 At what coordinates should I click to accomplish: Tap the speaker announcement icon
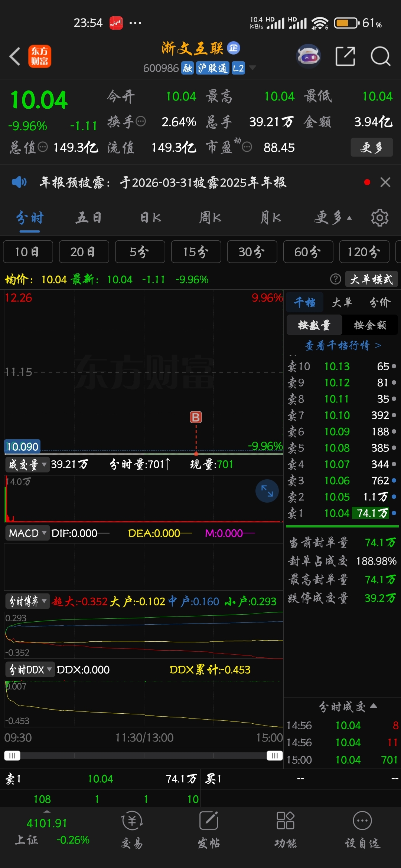[x=19, y=182]
